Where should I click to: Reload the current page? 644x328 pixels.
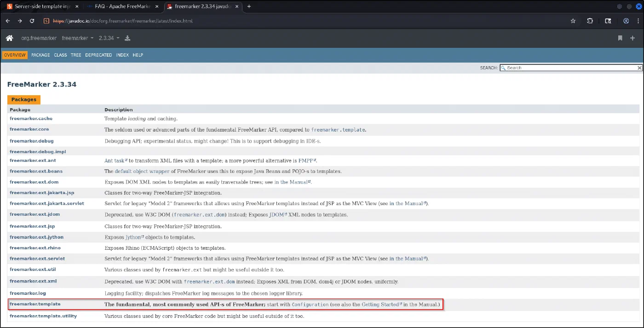32,21
